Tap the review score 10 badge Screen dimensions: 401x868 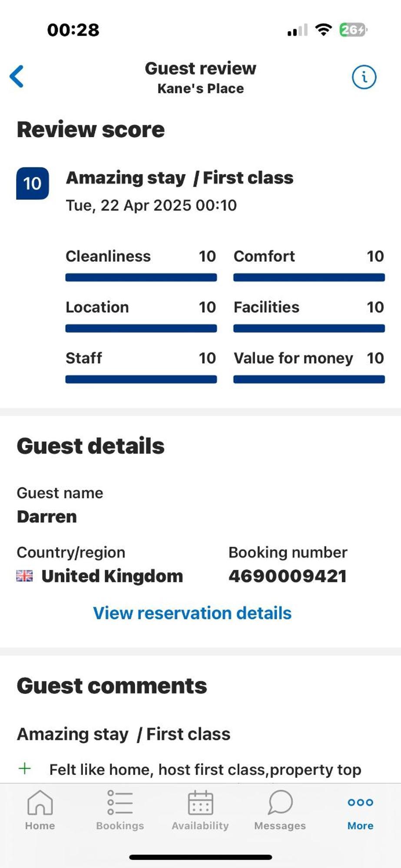[33, 183]
